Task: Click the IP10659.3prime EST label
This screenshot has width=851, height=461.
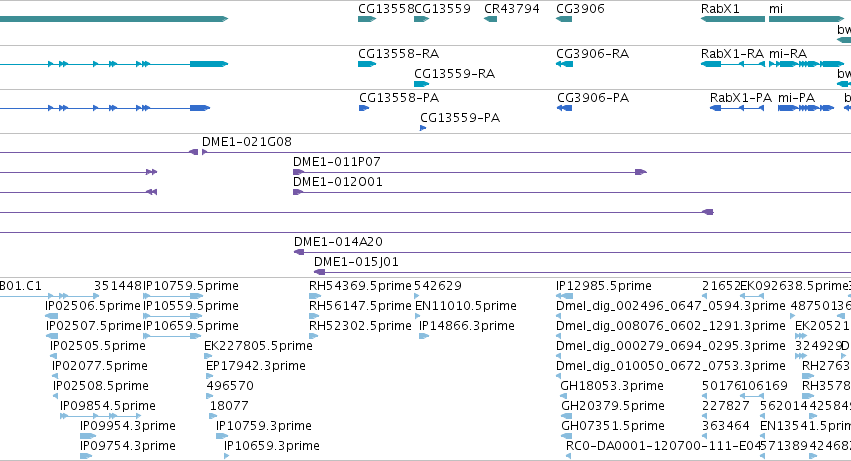Action: [x=272, y=446]
